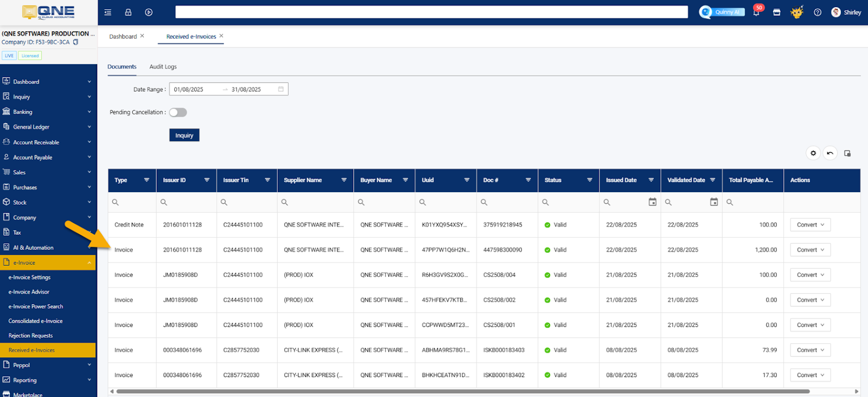This screenshot has height=397, width=868.
Task: Click Convert for invoice CS2508/002
Action: [810, 300]
